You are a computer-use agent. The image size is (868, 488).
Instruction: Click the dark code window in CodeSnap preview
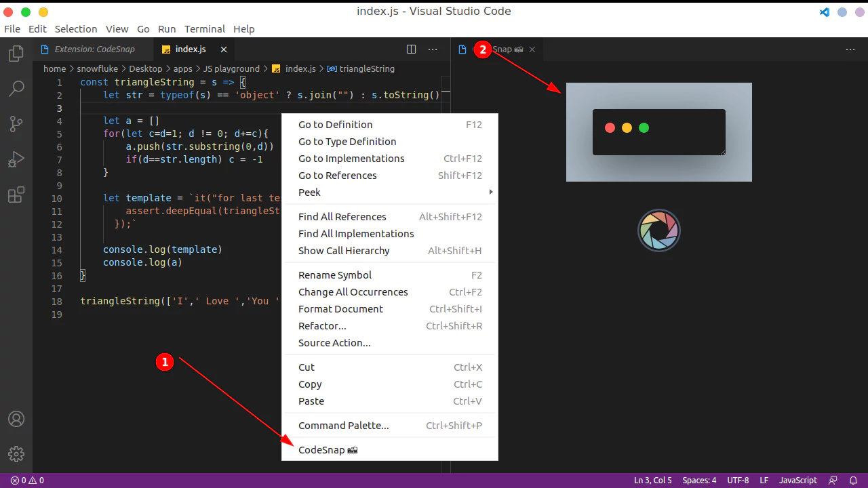tap(659, 132)
